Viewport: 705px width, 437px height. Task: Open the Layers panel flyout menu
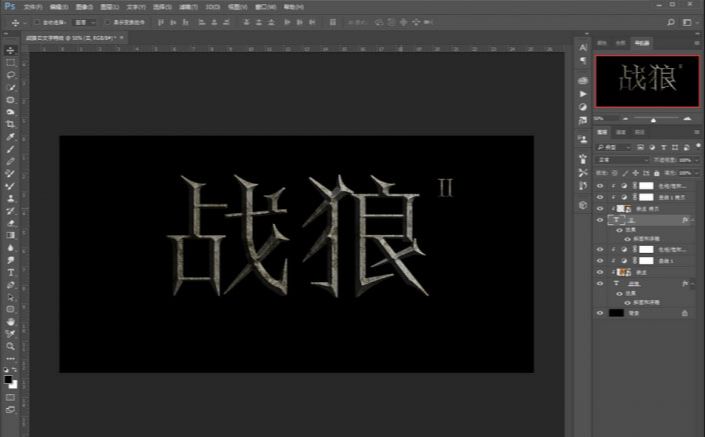[697, 132]
